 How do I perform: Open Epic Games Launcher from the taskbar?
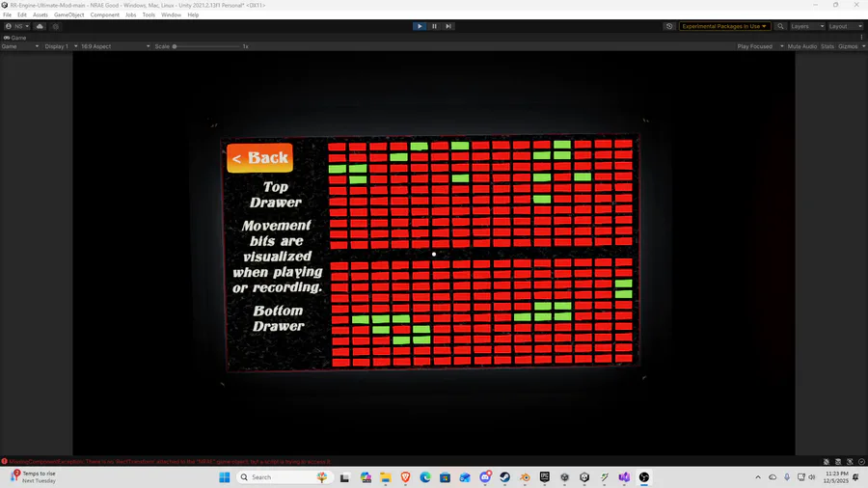point(545,477)
